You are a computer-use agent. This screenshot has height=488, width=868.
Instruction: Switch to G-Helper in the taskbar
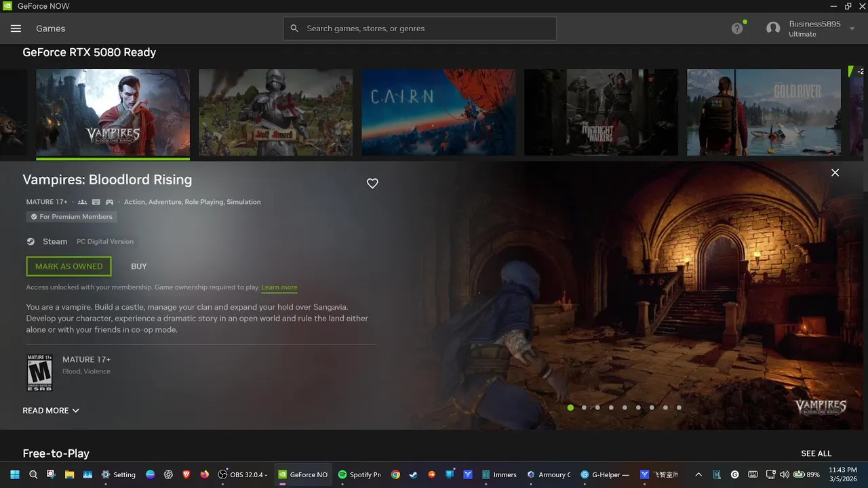click(x=606, y=474)
